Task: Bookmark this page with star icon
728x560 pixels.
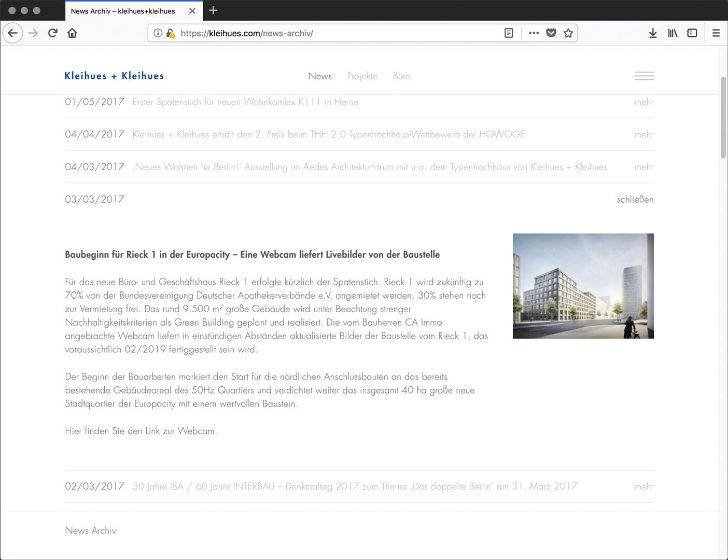Action: coord(568,33)
